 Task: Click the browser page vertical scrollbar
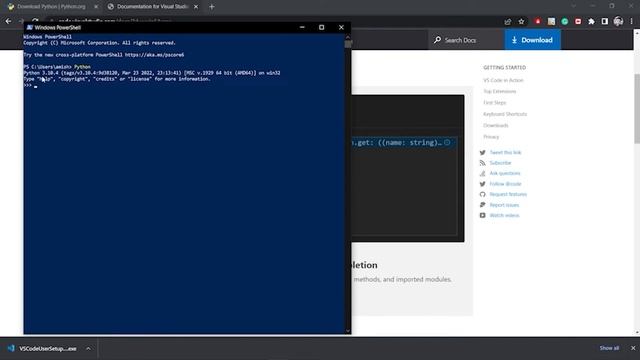pyautogui.click(x=637, y=108)
